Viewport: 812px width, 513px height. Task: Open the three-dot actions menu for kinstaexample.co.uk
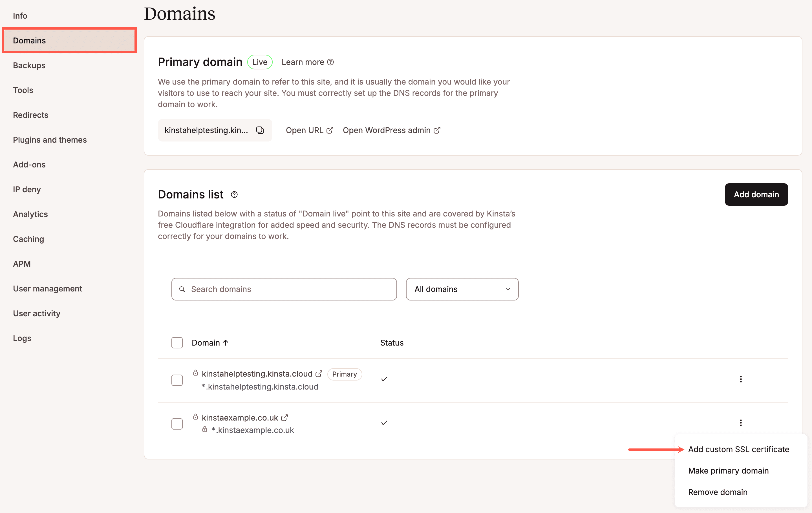point(740,422)
